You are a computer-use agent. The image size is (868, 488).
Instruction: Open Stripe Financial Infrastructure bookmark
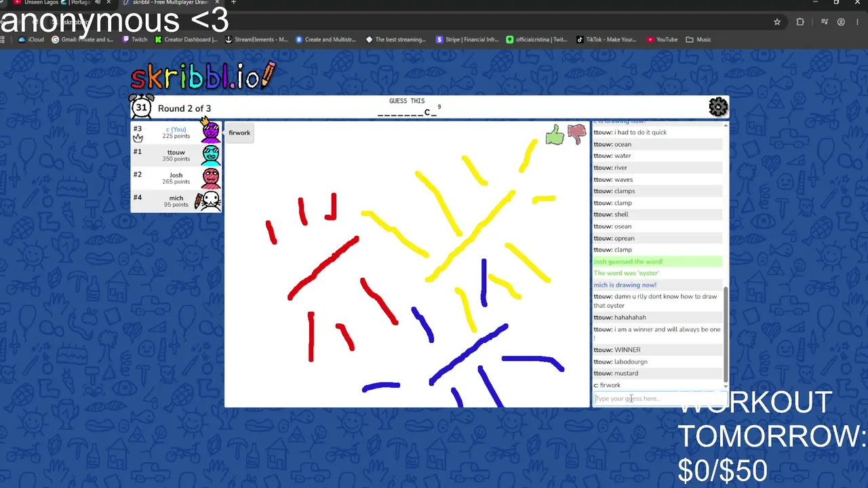coord(467,39)
